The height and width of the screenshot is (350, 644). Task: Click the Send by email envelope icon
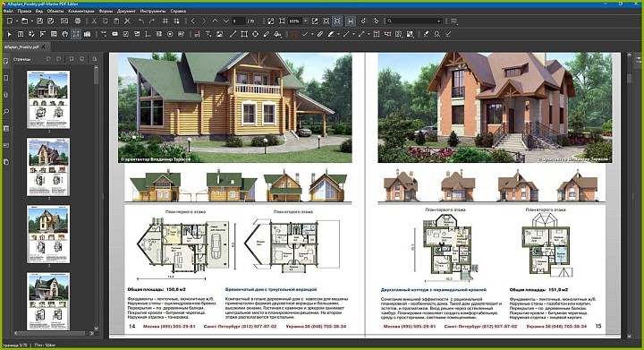(x=64, y=21)
